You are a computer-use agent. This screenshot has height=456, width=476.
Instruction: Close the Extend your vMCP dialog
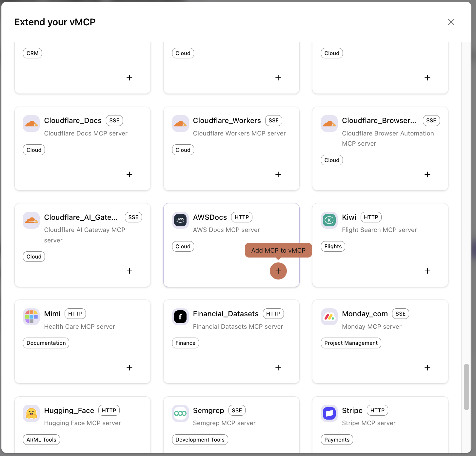click(451, 22)
